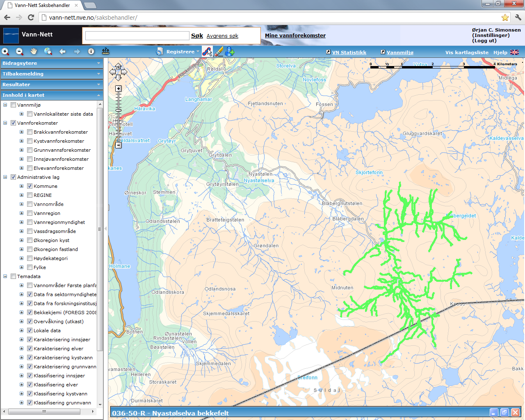
Task: Collapse the Innhold i kartet panel
Action: point(52,95)
